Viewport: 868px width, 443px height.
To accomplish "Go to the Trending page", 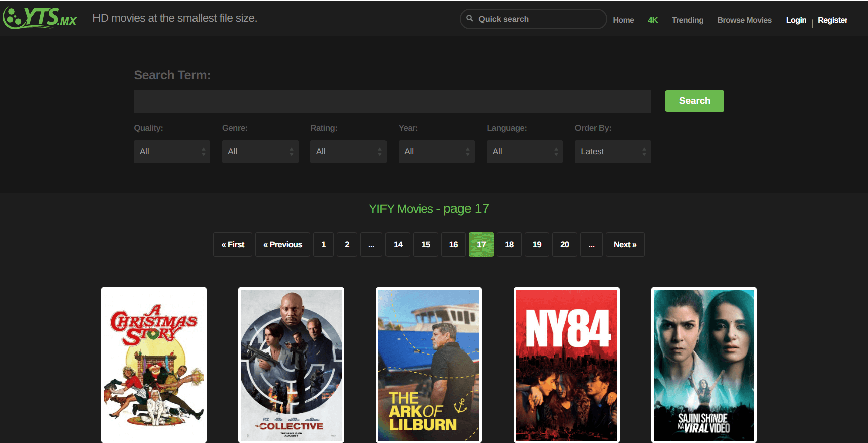I will (687, 20).
